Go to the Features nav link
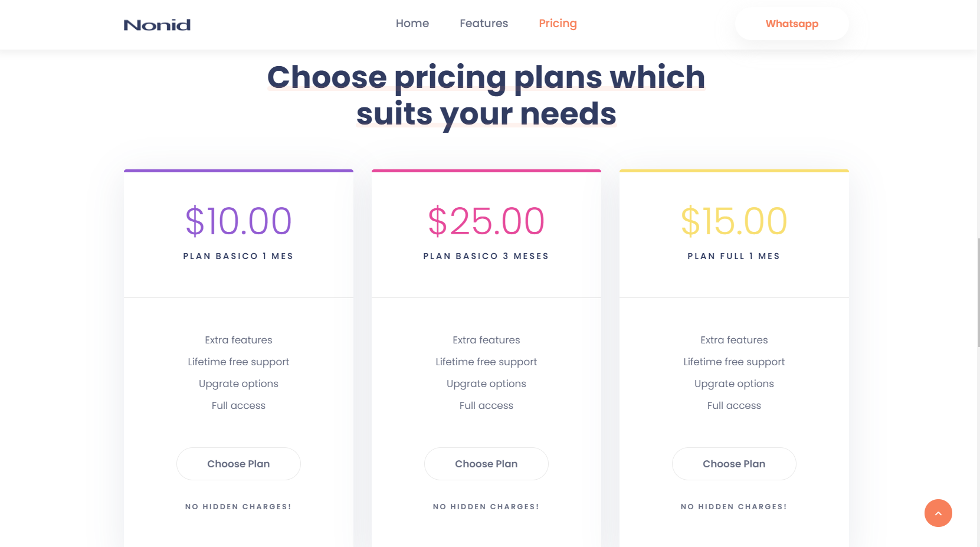This screenshot has width=980, height=547. [484, 24]
